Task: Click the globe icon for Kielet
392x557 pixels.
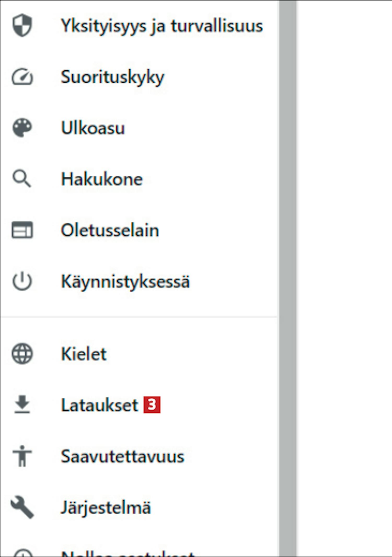Action: 22,354
